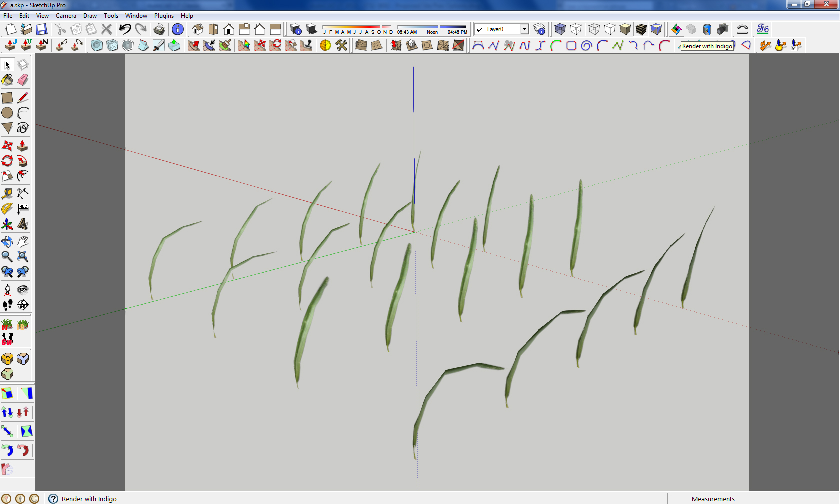
Task: Pick the Tape Measure tool
Action: (x=7, y=193)
